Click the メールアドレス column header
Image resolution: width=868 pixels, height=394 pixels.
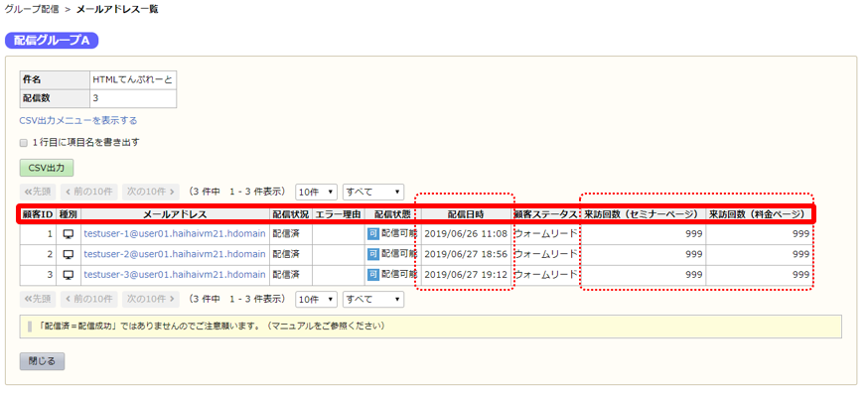[175, 214]
